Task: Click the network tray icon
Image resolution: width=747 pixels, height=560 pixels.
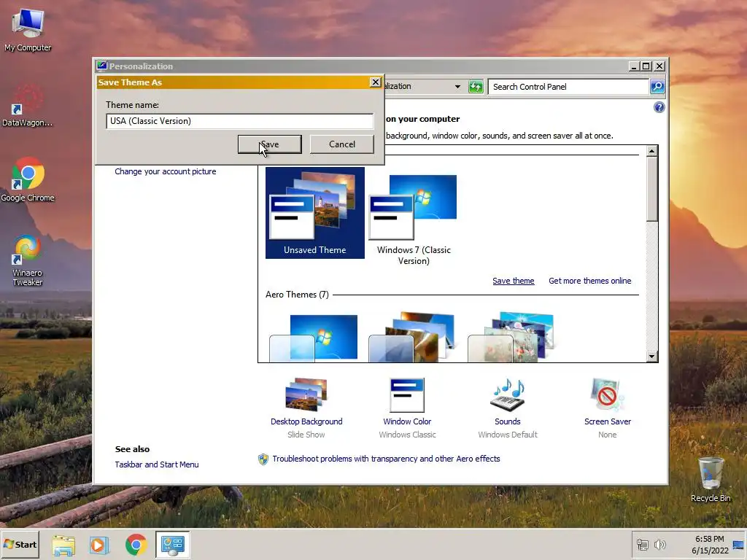Action: [642, 545]
